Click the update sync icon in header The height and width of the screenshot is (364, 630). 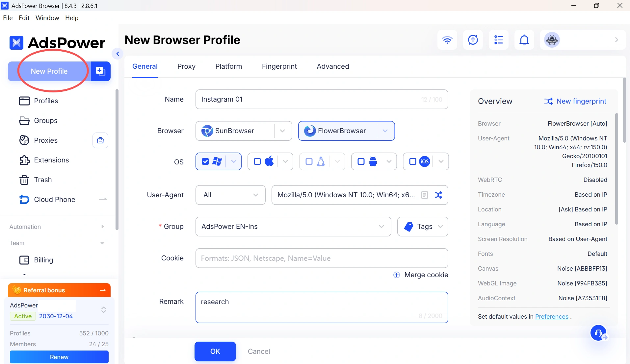[473, 40]
